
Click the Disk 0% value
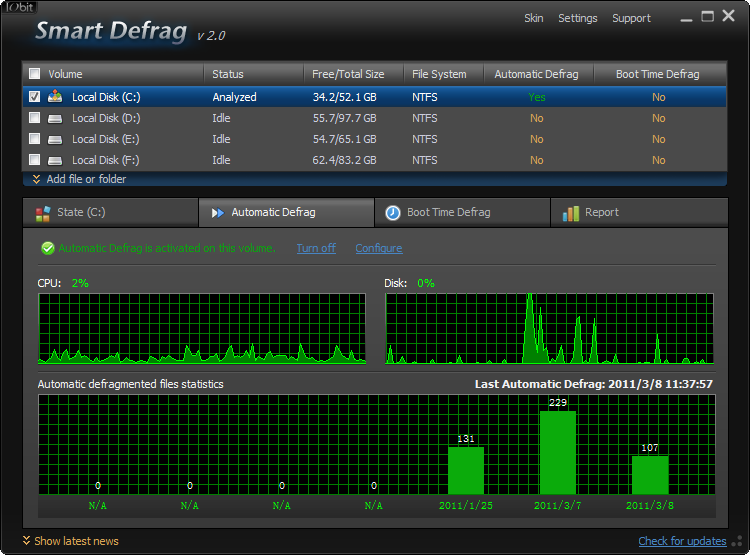pyautogui.click(x=426, y=283)
